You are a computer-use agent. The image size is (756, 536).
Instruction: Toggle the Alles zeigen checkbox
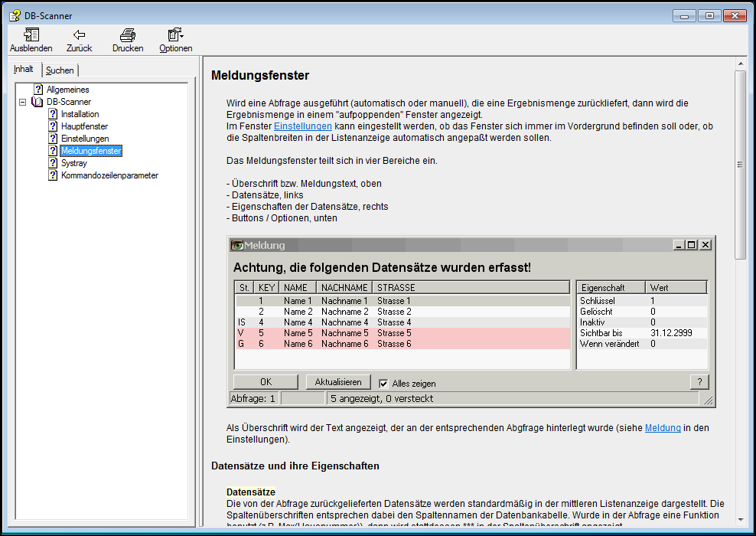(x=383, y=384)
